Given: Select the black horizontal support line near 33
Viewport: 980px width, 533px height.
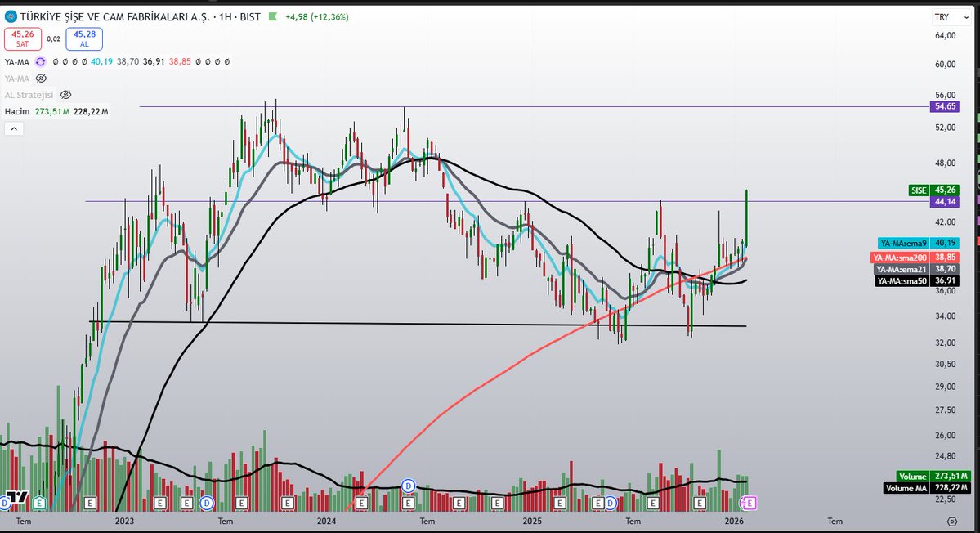Looking at the screenshot, I should [418, 324].
